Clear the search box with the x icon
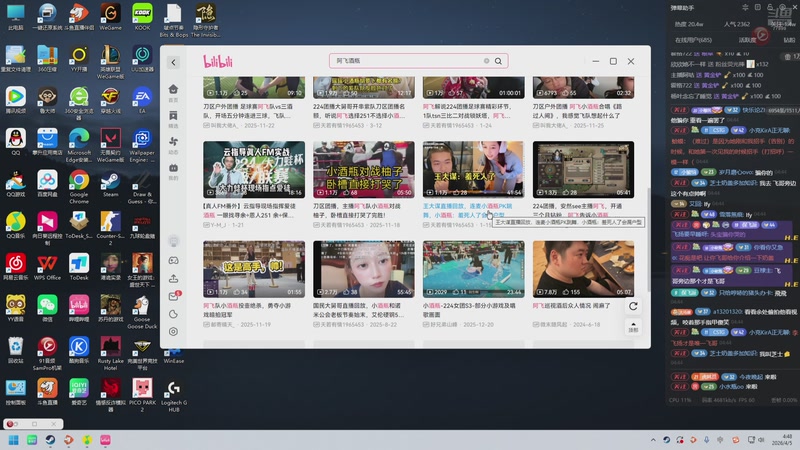This screenshot has width=800, height=450. point(486,61)
